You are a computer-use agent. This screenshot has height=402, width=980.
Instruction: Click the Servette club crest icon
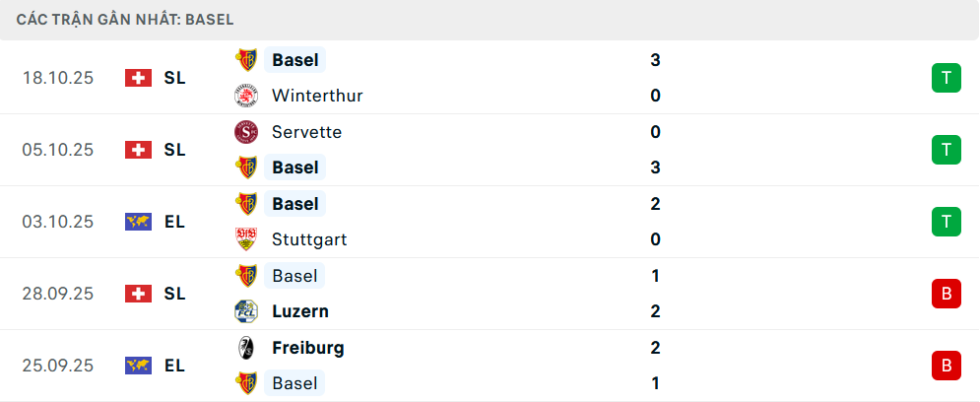click(245, 132)
